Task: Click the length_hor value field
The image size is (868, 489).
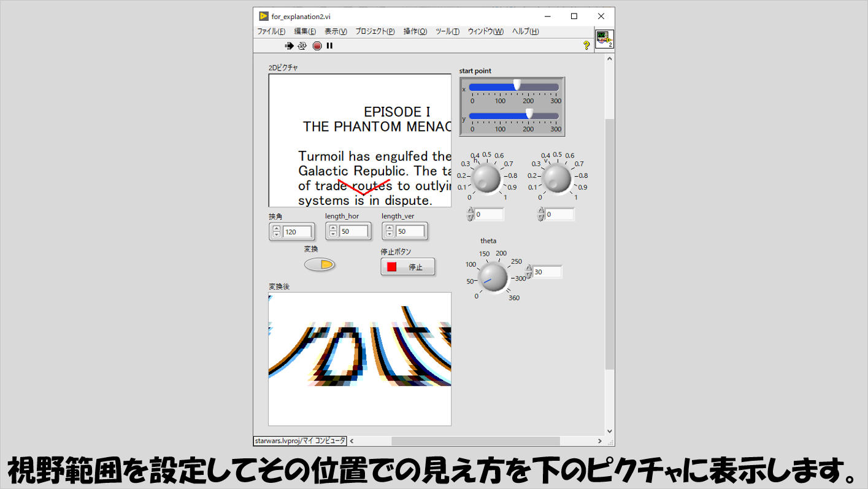Action: pos(354,231)
